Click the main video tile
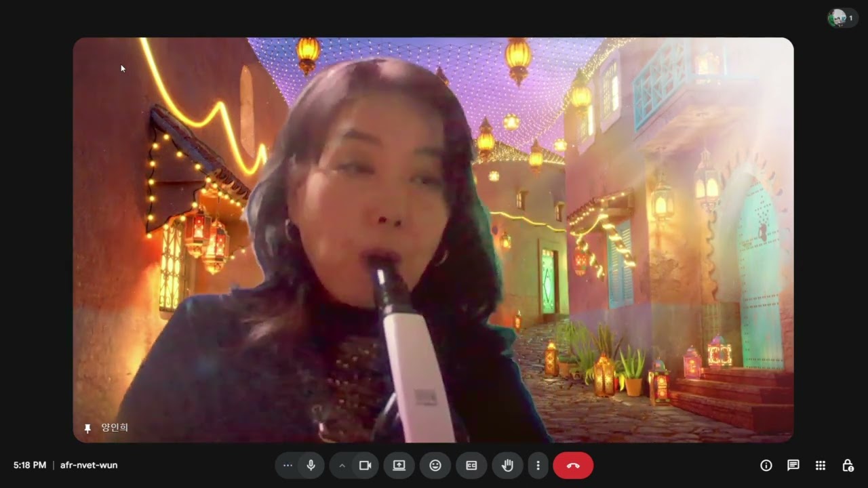 coord(433,240)
